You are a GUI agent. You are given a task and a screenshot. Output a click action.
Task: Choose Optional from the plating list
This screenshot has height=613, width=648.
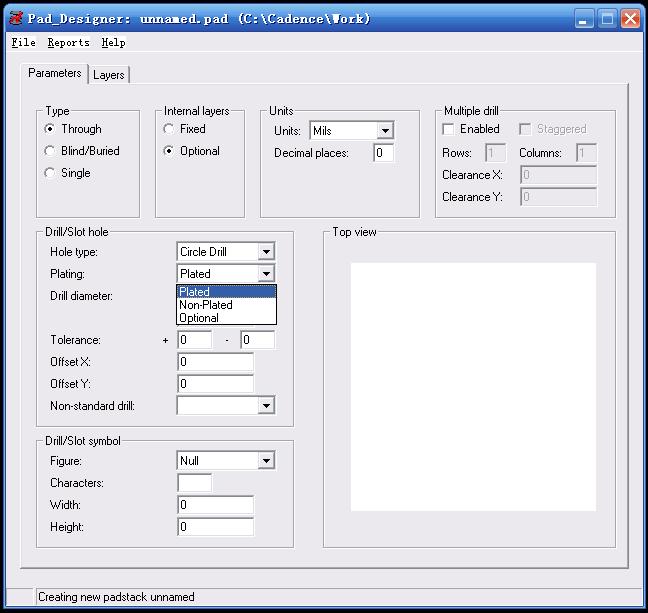click(226, 318)
